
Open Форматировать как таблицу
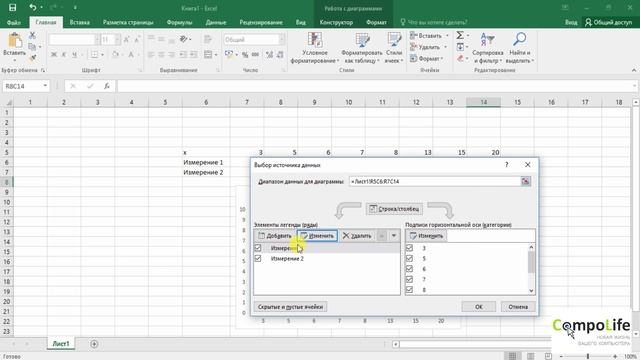[362, 48]
